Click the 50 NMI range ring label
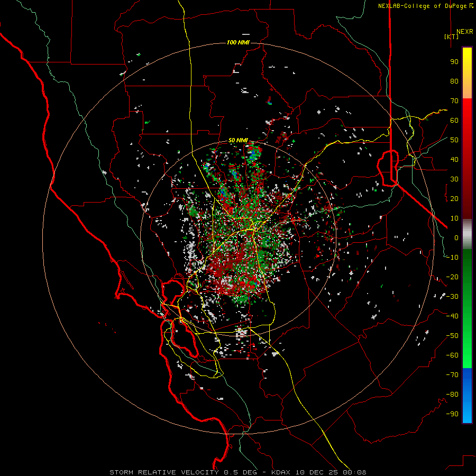Image resolution: width=476 pixels, height=476 pixels. click(x=238, y=140)
